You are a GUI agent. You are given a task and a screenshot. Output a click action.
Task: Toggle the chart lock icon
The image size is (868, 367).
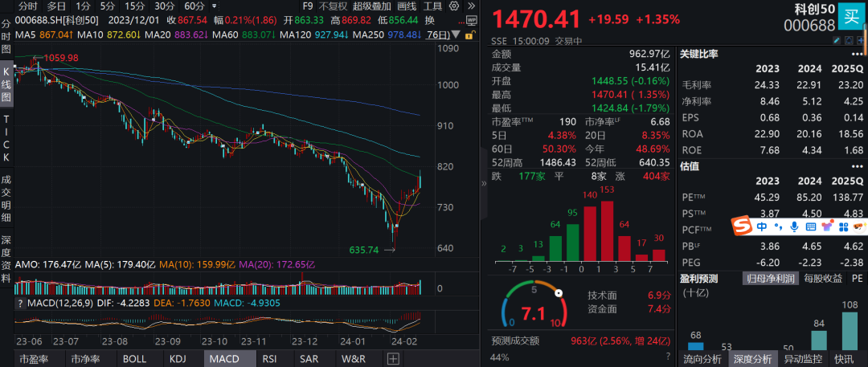[x=469, y=35]
